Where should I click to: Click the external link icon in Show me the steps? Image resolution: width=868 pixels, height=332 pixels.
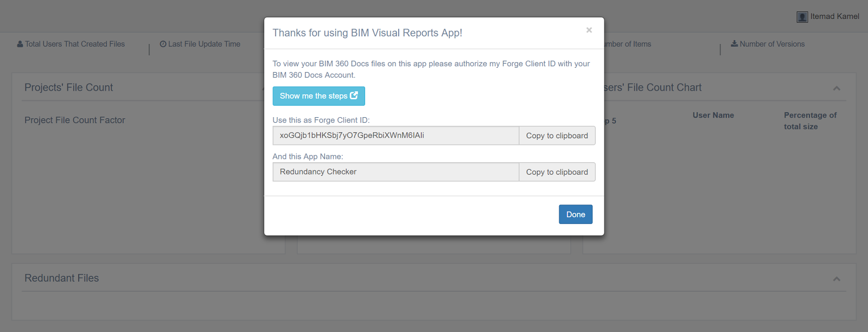[354, 95]
